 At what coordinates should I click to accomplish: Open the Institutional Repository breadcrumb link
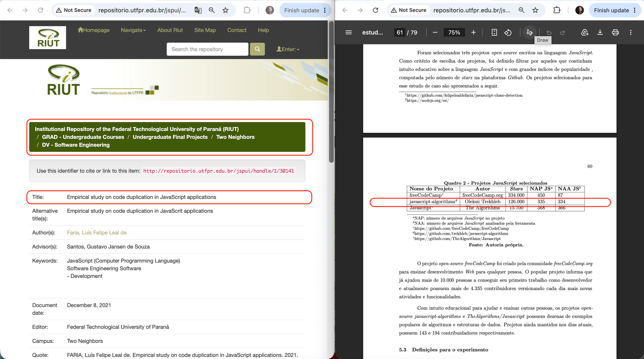(x=137, y=129)
